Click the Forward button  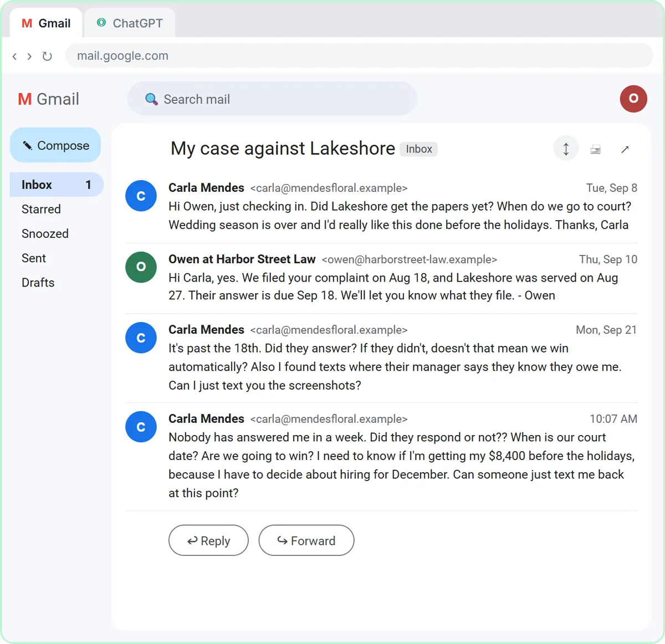click(x=306, y=540)
